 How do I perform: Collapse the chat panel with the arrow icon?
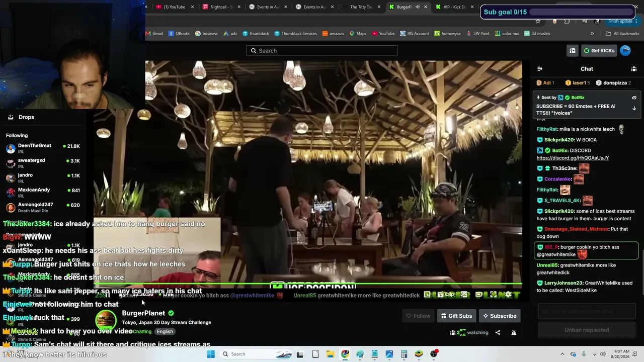click(540, 69)
